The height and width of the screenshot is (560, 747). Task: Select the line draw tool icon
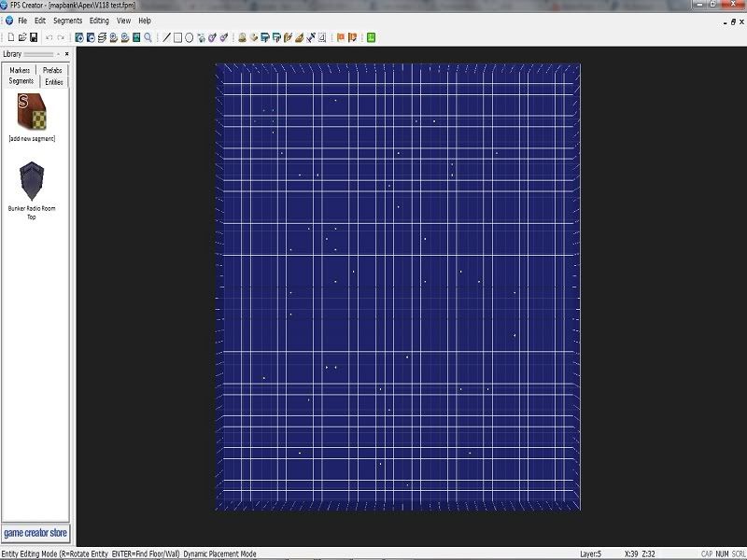[167, 37]
